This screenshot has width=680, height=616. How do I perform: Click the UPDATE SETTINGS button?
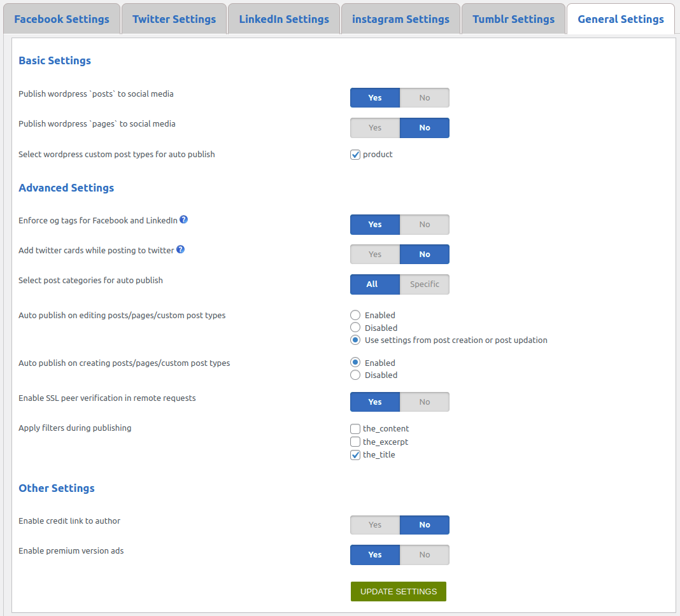point(399,592)
